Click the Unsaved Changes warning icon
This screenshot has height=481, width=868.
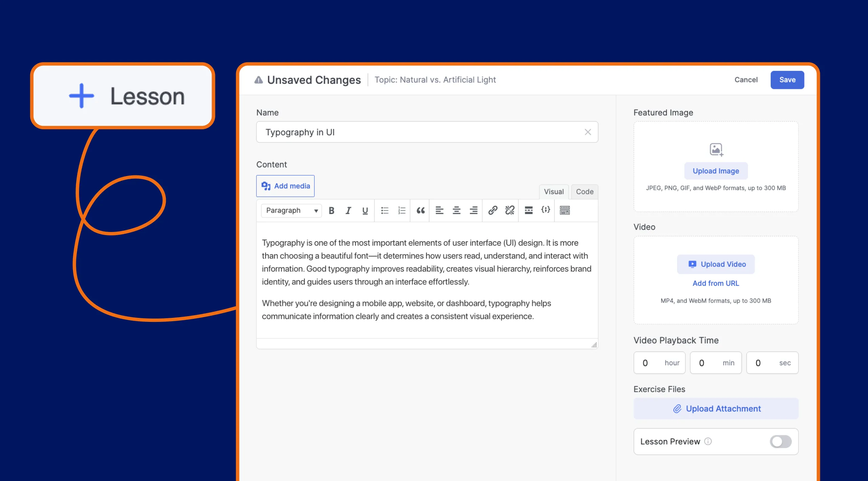[x=259, y=80]
